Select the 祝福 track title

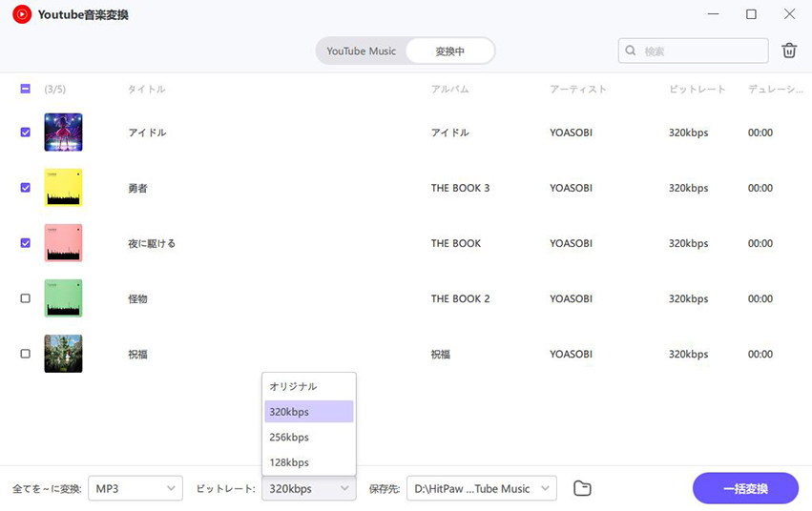tap(137, 355)
